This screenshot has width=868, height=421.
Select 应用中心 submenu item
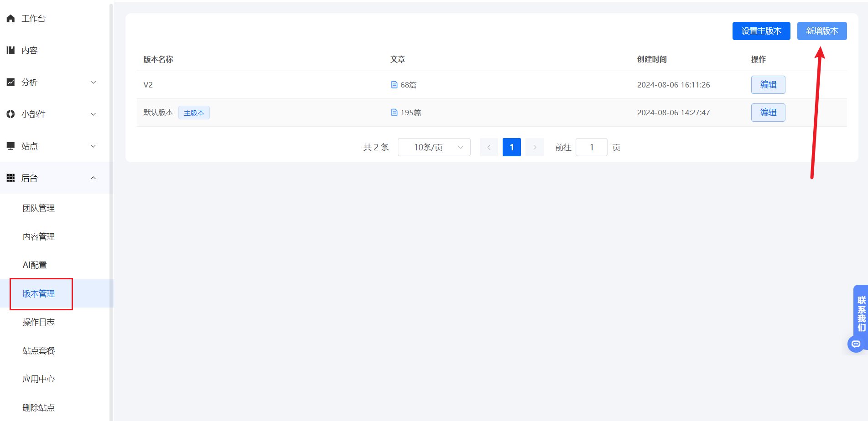tap(39, 379)
